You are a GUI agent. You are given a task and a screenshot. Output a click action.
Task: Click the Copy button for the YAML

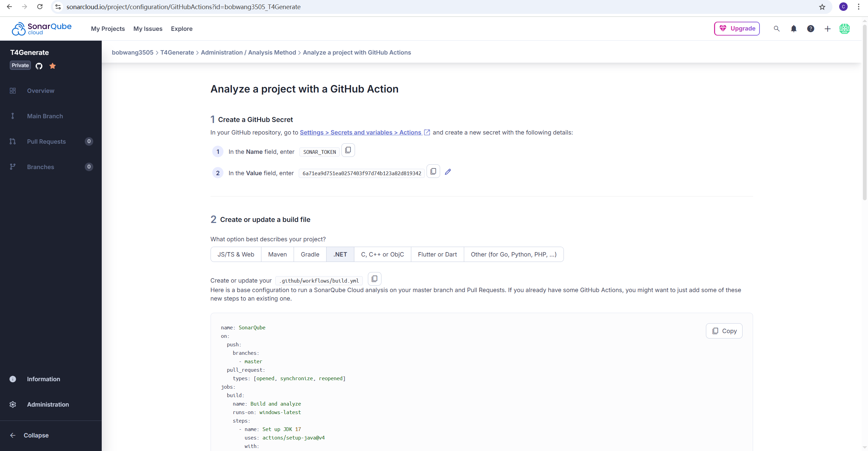point(724,331)
